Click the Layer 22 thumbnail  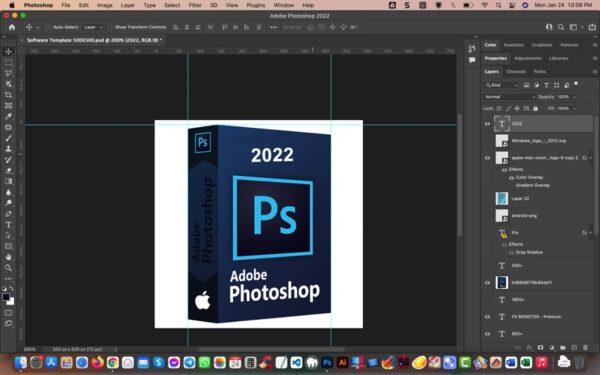coord(502,198)
